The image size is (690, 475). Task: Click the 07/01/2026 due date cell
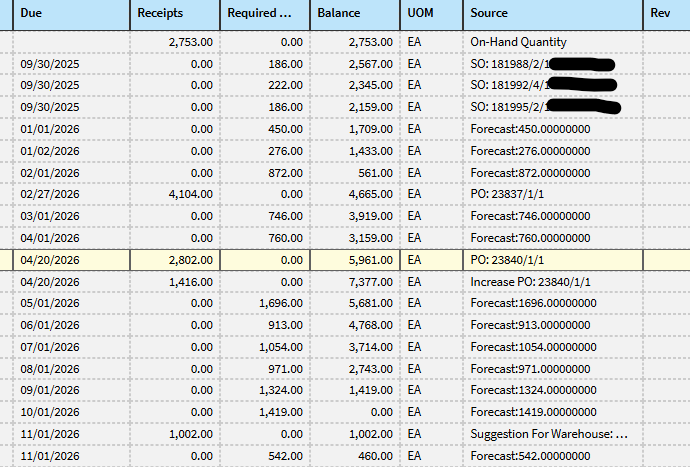click(72, 347)
